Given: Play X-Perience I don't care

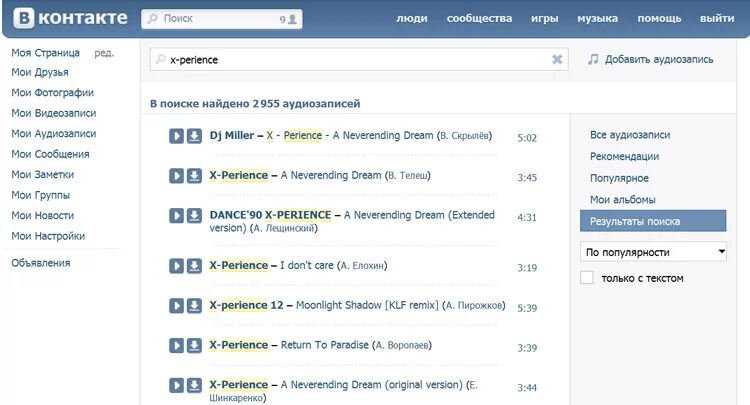Looking at the screenshot, I should click(176, 266).
